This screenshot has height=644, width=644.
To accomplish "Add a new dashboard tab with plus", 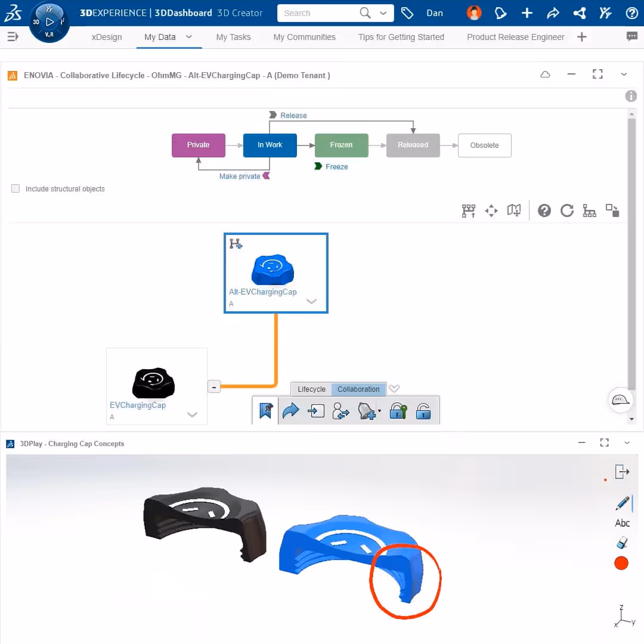I will (x=581, y=37).
